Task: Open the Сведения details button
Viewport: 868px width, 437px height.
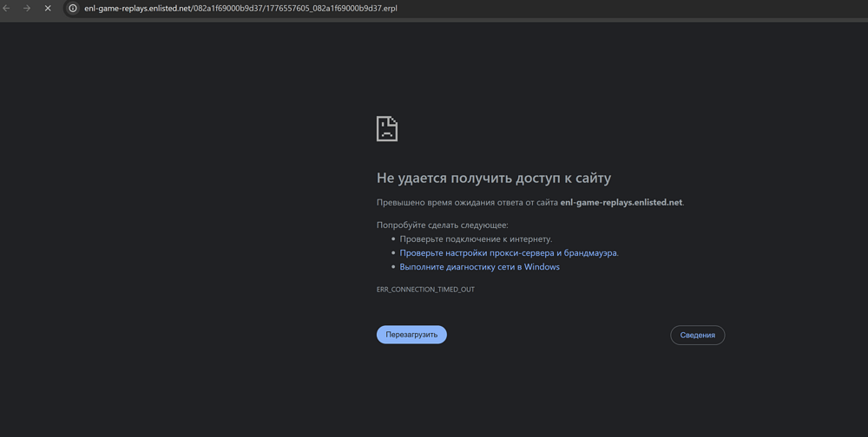Action: 697,335
